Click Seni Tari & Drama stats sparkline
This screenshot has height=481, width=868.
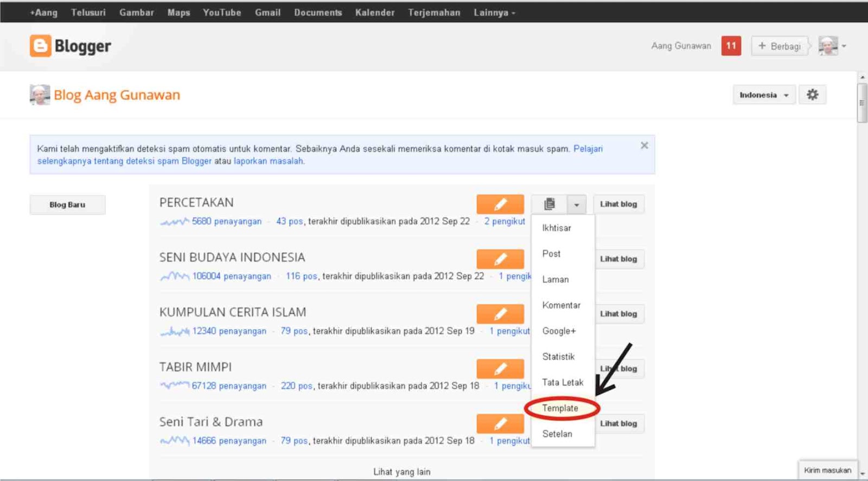coord(175,440)
